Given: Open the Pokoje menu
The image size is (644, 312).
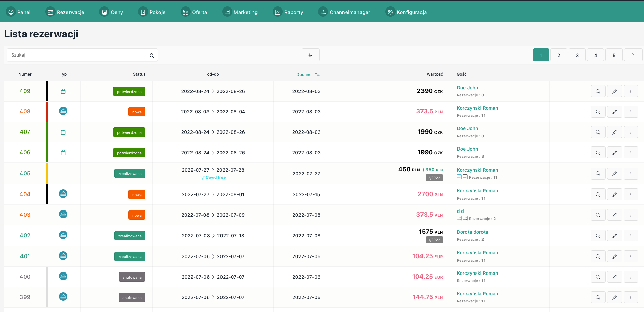Looking at the screenshot, I should (x=152, y=12).
